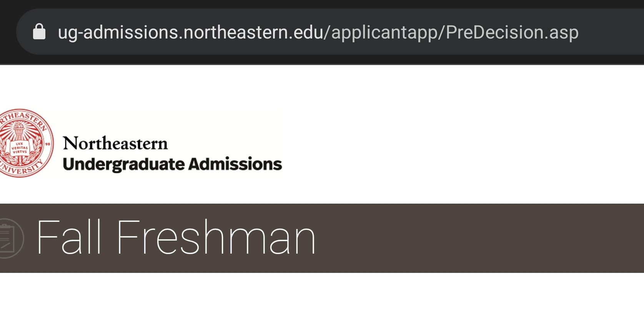Click the 98 mark on the seal
Image resolution: width=644 pixels, height=311 pixels.
click(x=48, y=144)
